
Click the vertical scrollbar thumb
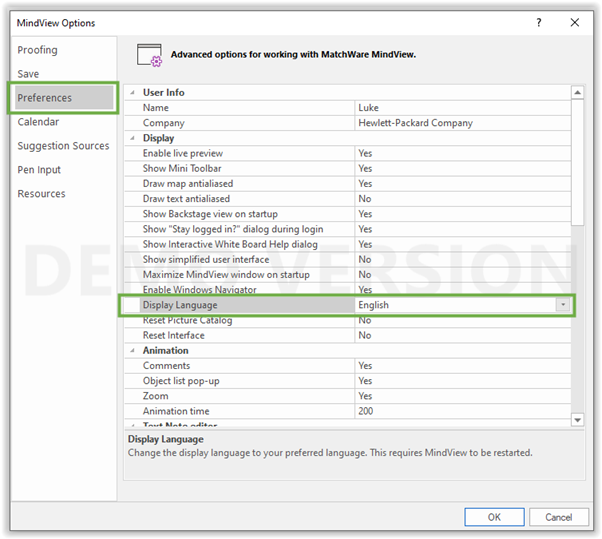coord(577,163)
